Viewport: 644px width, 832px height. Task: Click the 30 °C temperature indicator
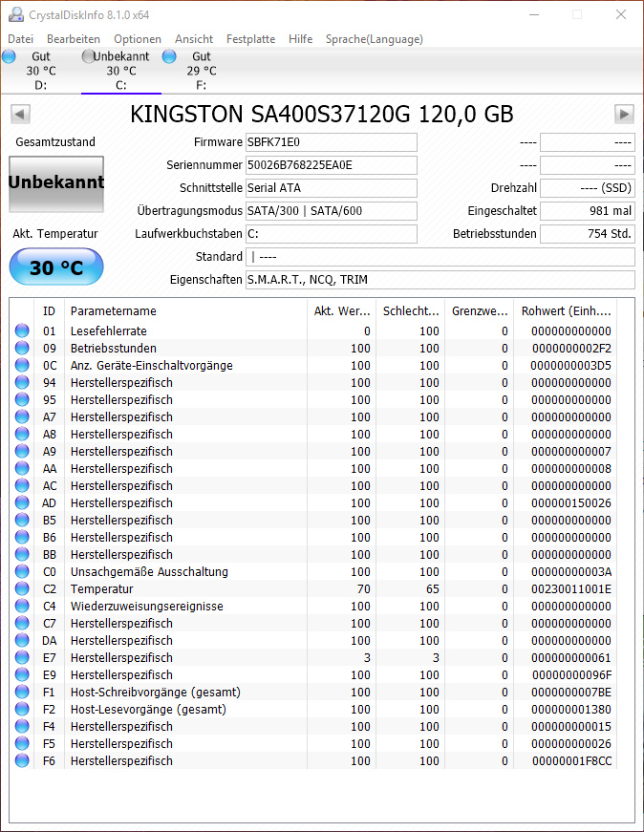pos(56,267)
